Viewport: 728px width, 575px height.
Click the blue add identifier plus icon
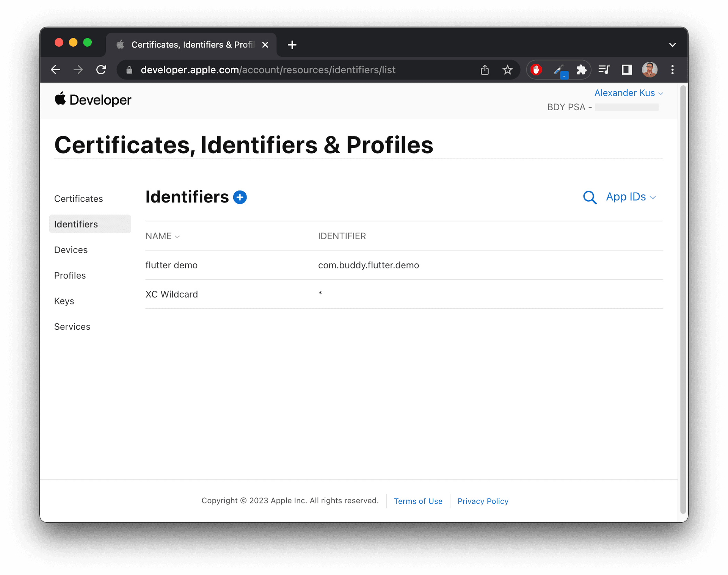pos(240,197)
